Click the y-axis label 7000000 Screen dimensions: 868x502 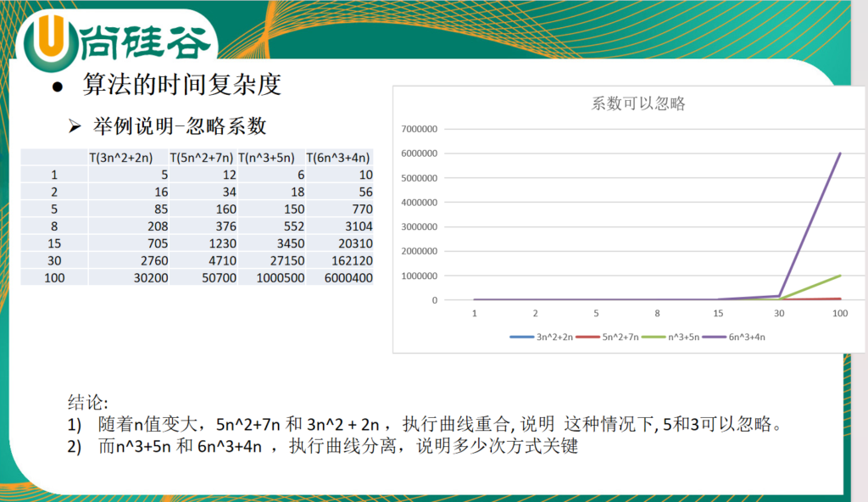click(x=419, y=129)
